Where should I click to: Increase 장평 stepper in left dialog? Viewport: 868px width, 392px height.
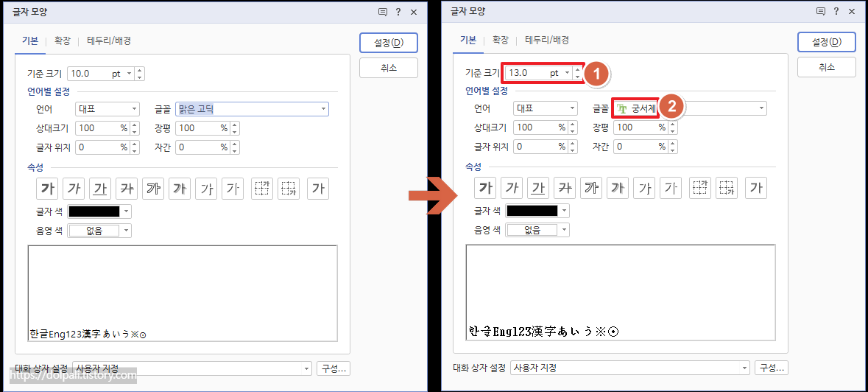click(235, 125)
